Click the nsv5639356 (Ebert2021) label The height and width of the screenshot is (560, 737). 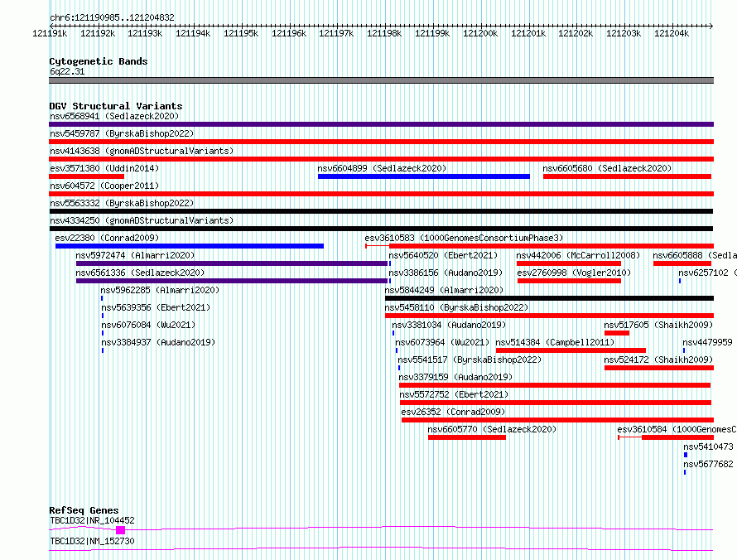click(156, 307)
